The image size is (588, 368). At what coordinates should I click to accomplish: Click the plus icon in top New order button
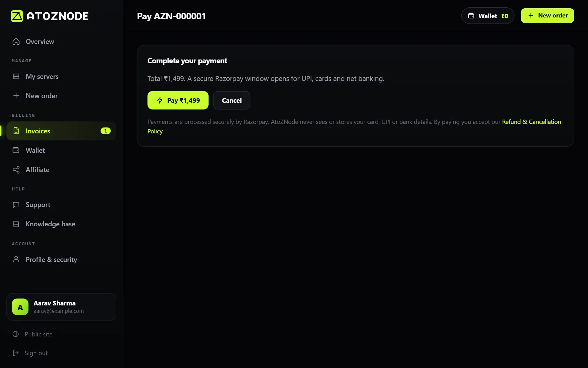click(x=531, y=15)
